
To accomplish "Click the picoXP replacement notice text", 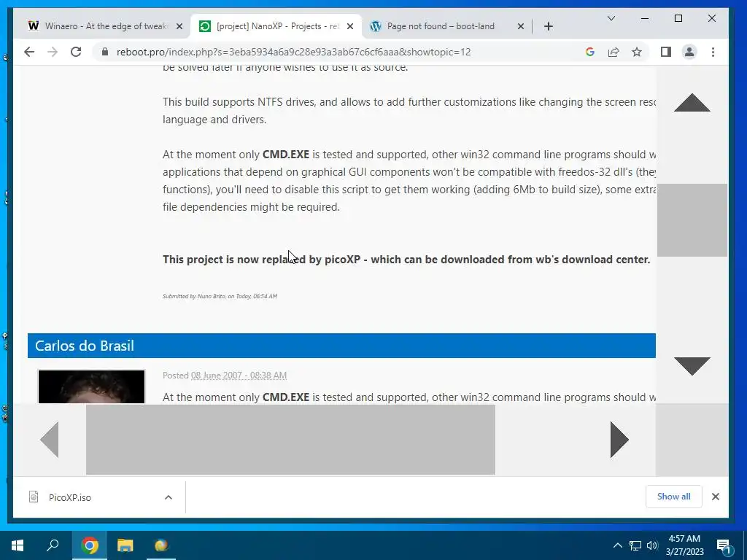I will 406,260.
